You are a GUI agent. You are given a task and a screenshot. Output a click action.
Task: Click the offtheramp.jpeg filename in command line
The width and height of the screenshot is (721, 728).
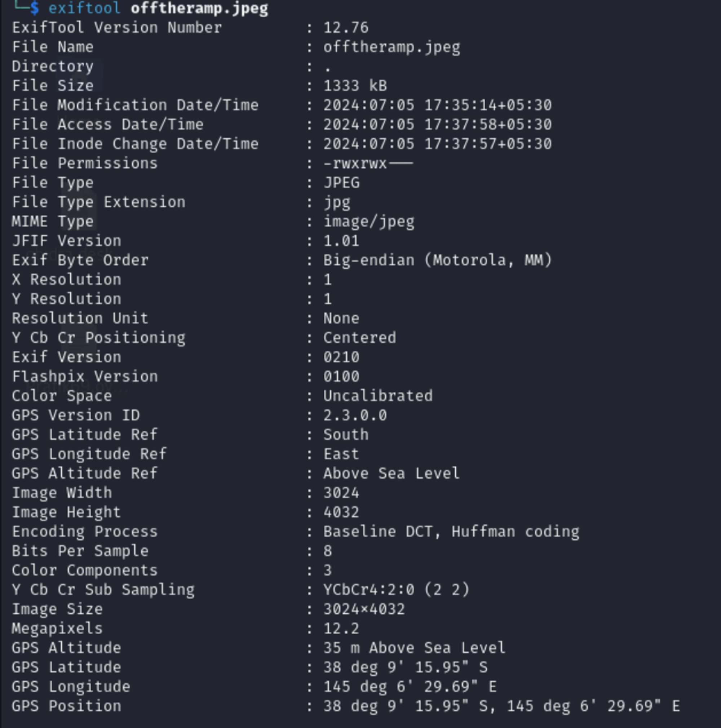tap(199, 8)
